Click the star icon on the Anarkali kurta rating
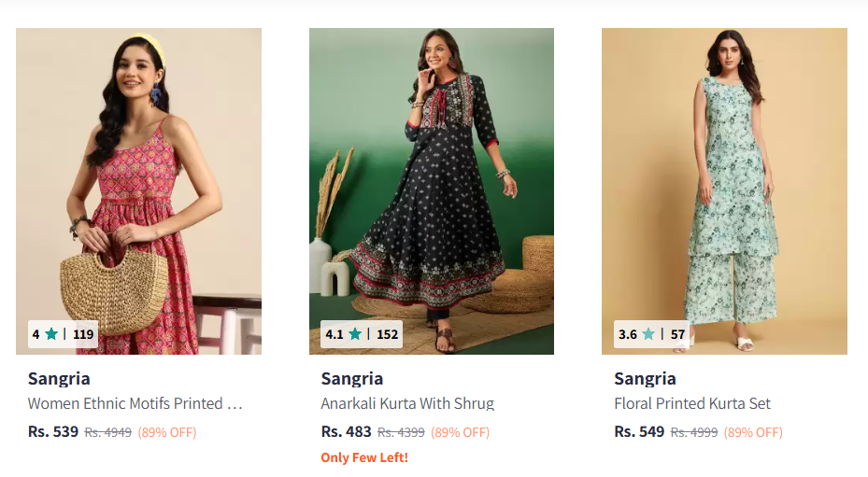 coord(355,334)
